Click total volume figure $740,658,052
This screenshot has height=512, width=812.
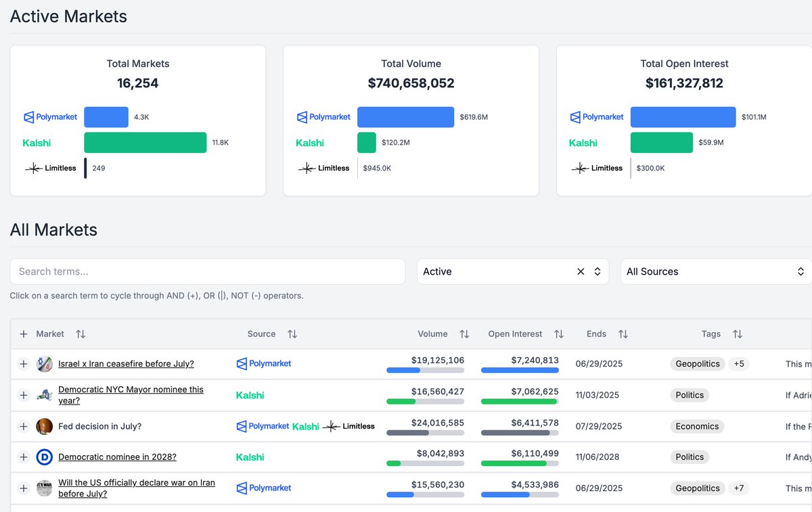pyautogui.click(x=411, y=83)
